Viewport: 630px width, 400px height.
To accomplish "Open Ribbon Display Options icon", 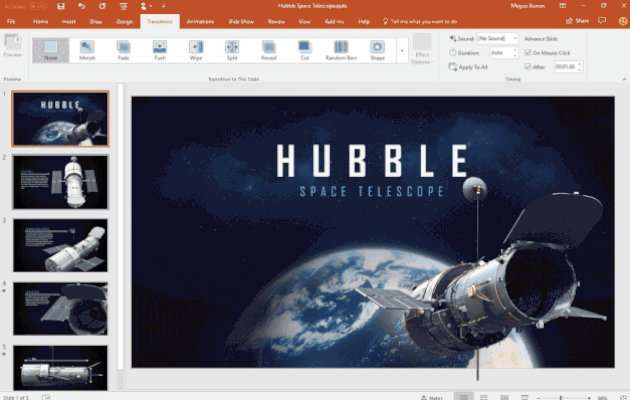I will pos(563,6).
